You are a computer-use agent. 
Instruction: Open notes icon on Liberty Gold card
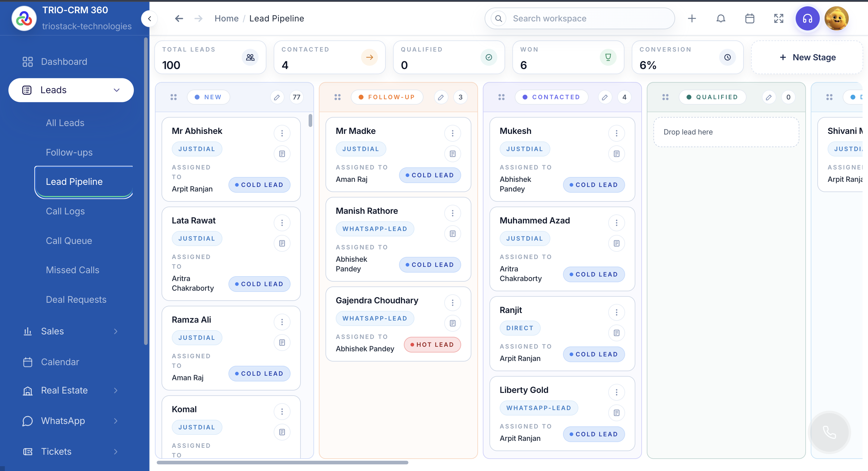click(x=617, y=413)
